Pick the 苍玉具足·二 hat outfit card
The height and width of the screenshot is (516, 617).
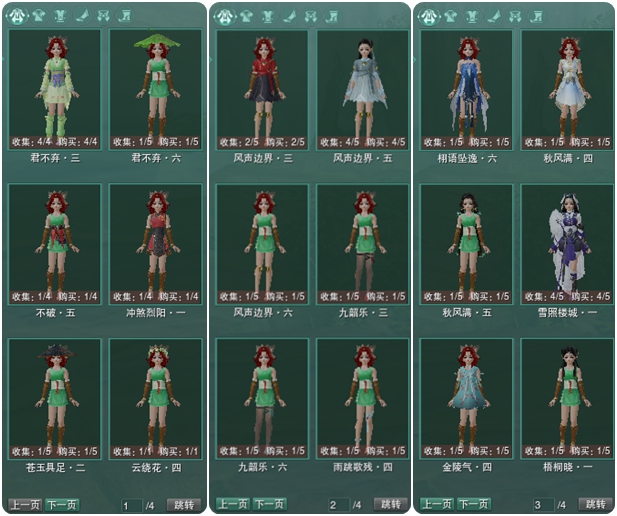55,399
